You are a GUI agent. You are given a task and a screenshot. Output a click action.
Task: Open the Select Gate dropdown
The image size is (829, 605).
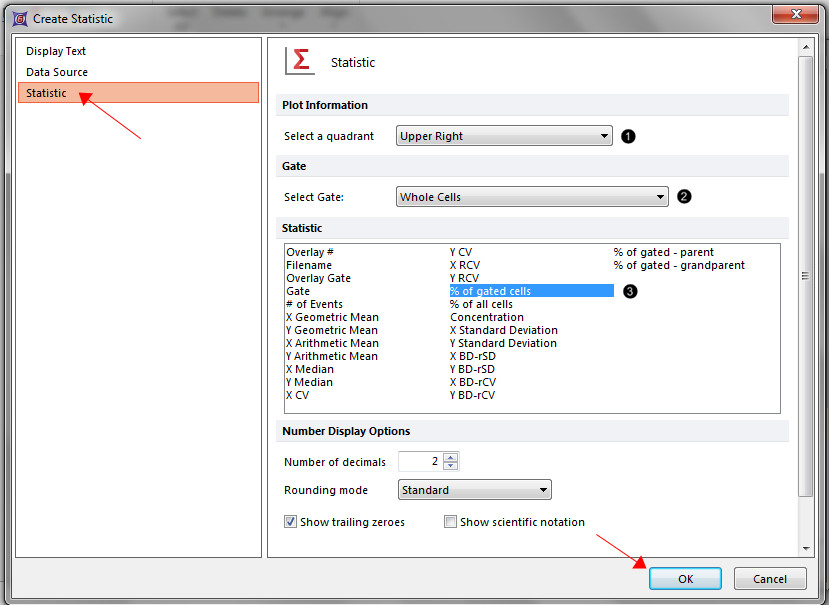click(x=532, y=197)
